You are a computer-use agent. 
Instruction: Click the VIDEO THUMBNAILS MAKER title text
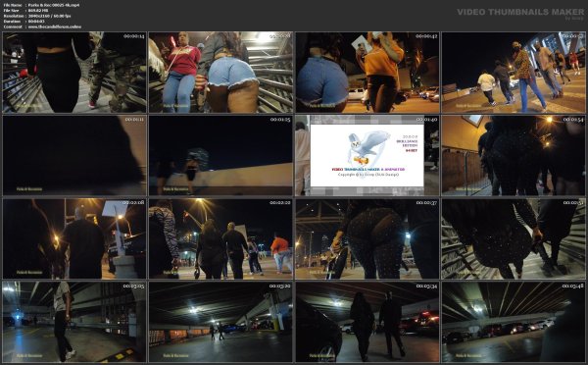(x=520, y=12)
